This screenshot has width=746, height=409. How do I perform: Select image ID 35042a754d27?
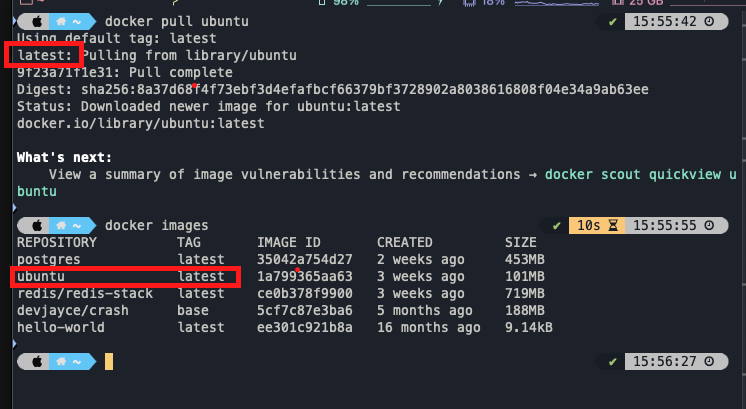(305, 260)
